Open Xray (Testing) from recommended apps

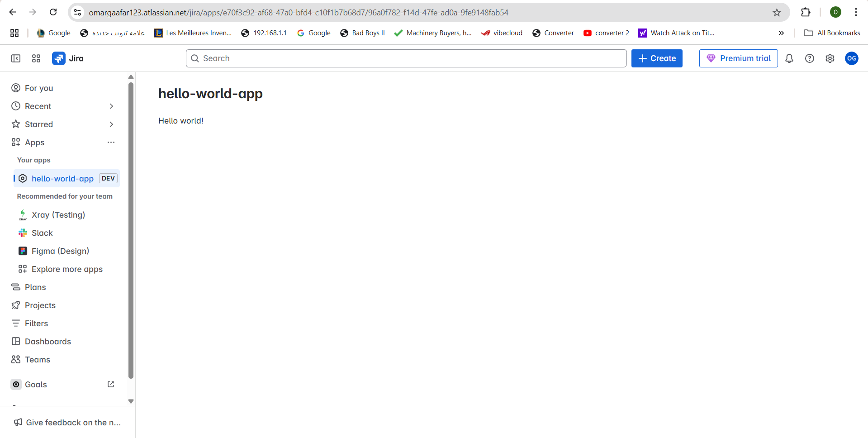click(x=58, y=214)
